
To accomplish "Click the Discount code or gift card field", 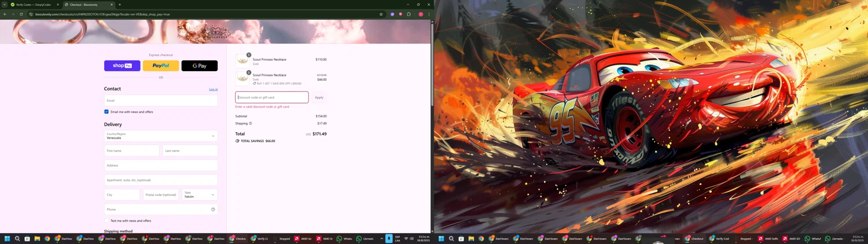I will click(x=272, y=97).
